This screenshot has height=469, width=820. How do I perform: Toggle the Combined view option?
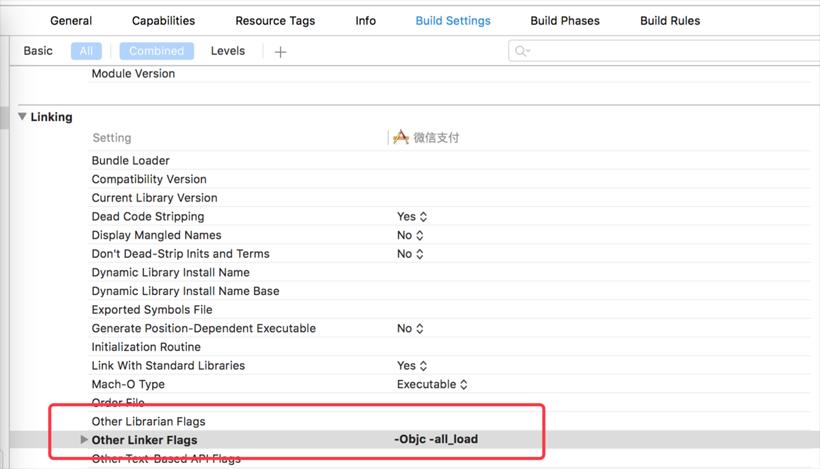coord(156,51)
